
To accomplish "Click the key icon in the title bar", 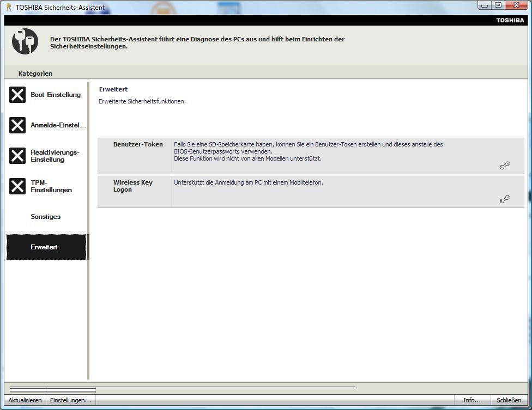I will 9,7.
